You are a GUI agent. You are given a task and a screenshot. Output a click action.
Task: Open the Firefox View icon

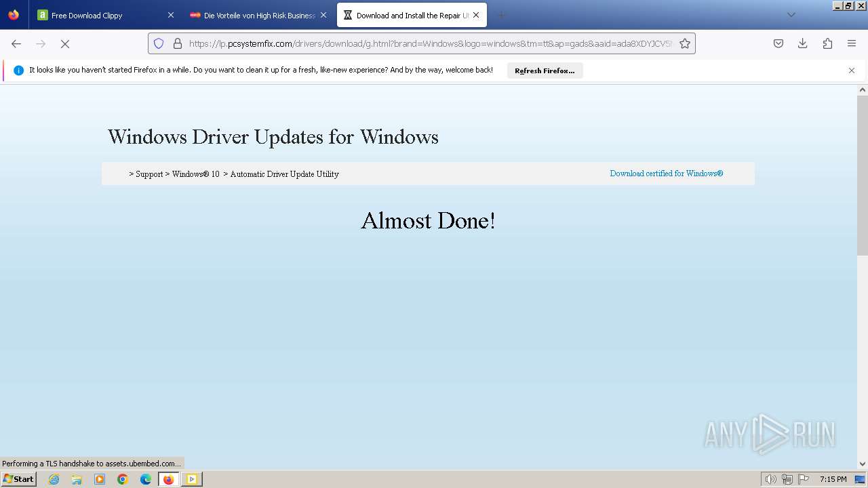(14, 15)
